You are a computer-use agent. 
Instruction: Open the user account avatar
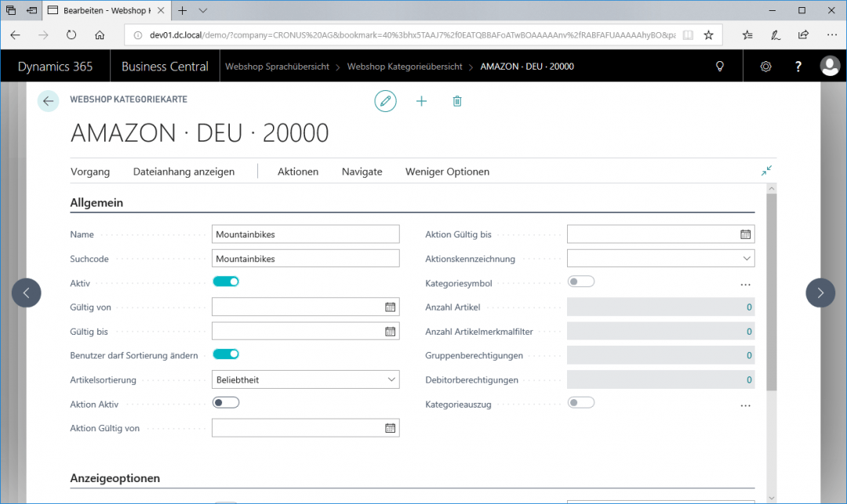point(830,66)
